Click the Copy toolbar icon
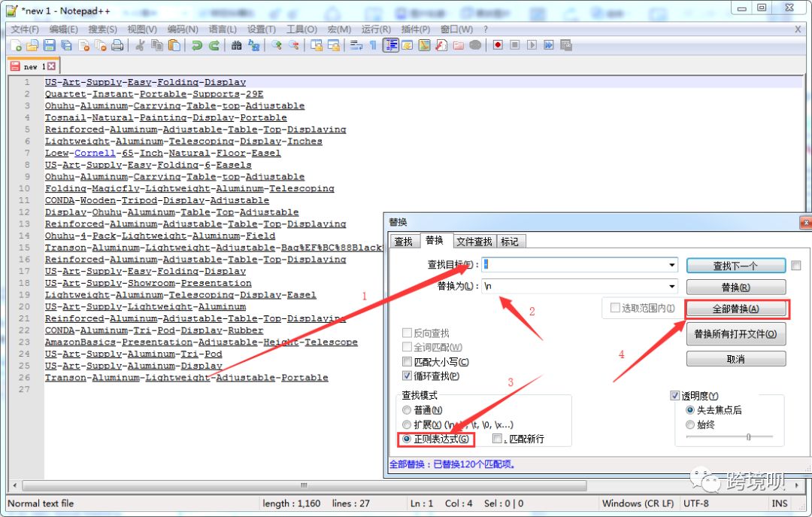 pyautogui.click(x=157, y=46)
